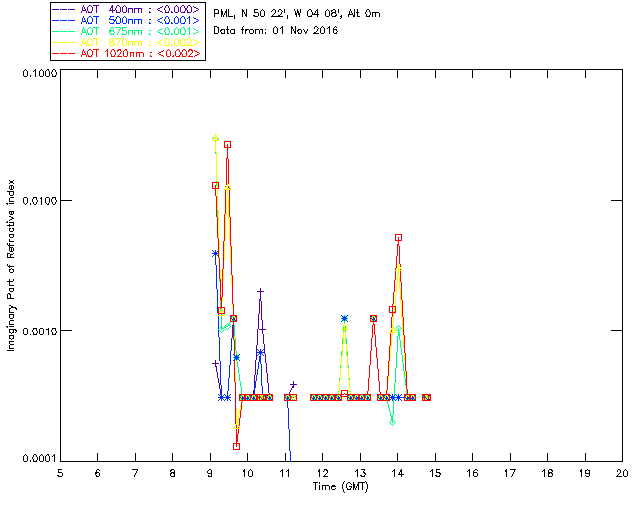Click the x-axis tick label 5
The height and width of the screenshot is (512, 640).
[60, 473]
